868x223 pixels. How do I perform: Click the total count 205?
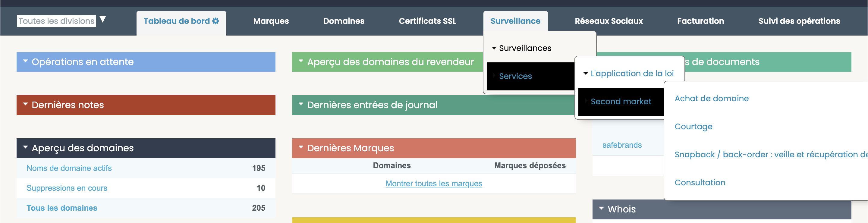[x=259, y=208]
